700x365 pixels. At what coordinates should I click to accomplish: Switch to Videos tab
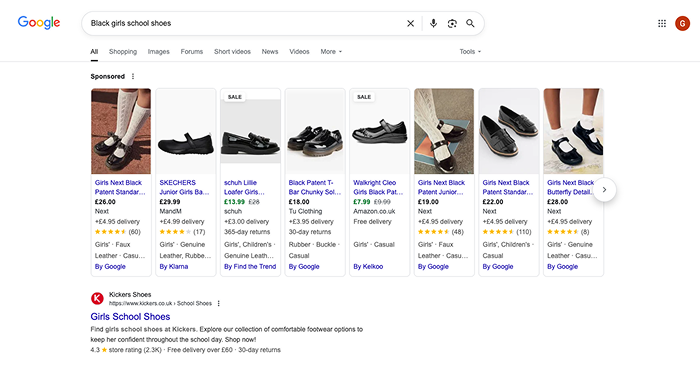[299, 52]
